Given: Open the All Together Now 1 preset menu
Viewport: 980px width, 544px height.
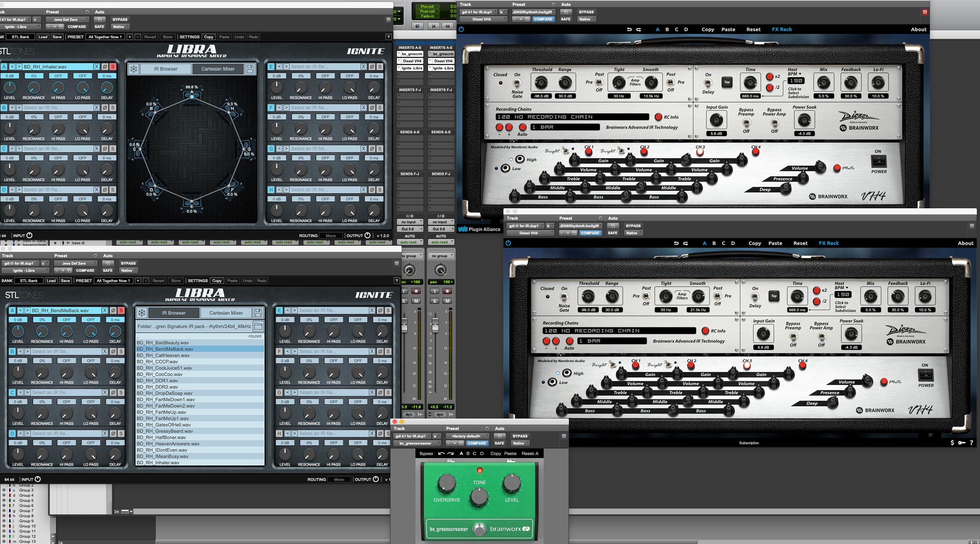Looking at the screenshot, I should click(105, 37).
